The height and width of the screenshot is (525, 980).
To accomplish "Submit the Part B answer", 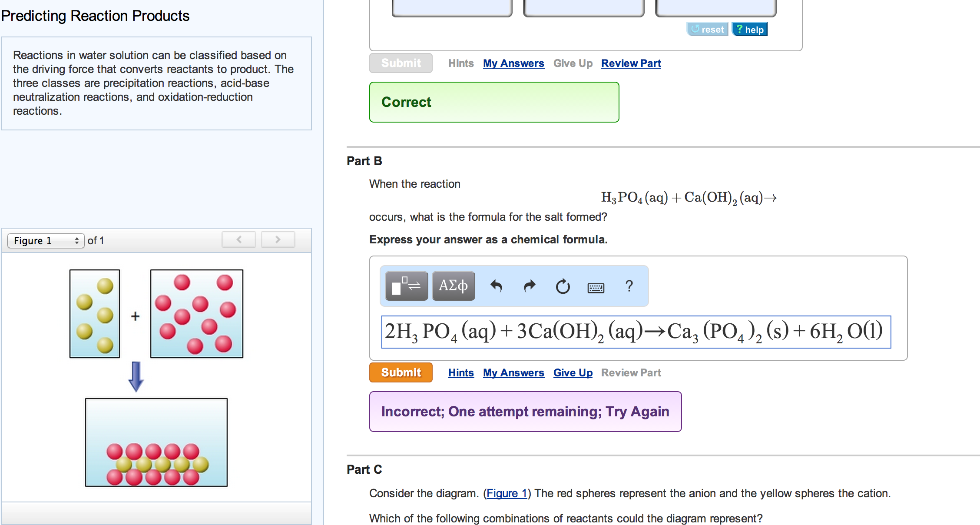I will [x=401, y=372].
